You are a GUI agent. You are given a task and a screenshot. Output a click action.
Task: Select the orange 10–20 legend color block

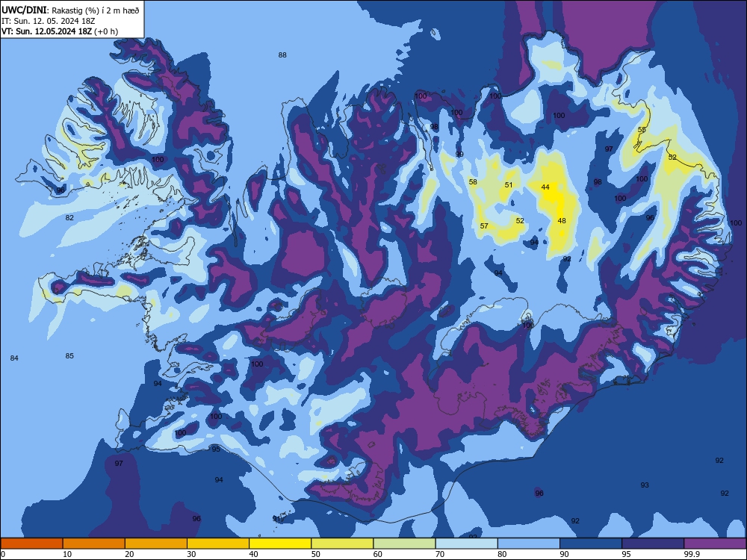coord(94,544)
